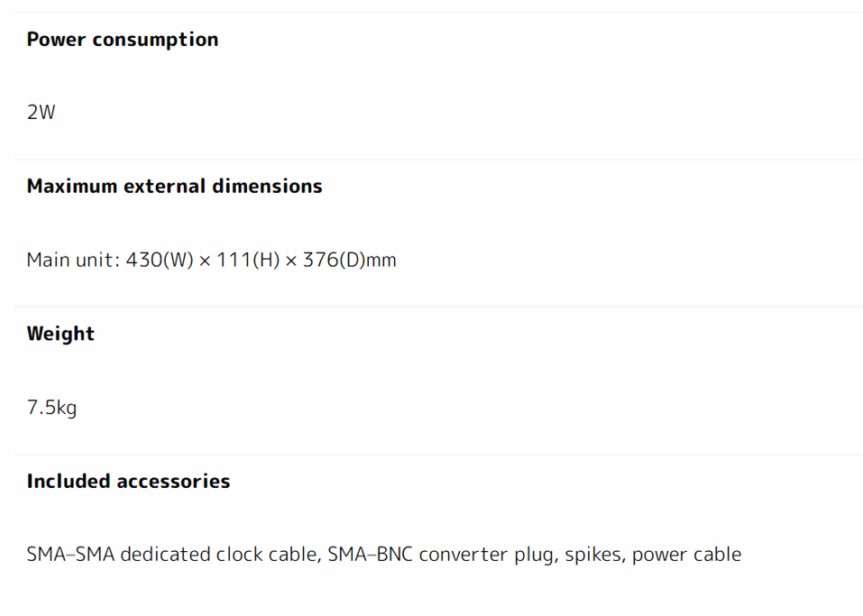
Task: Select the Maximum external dimensions heading
Action: pos(174,187)
